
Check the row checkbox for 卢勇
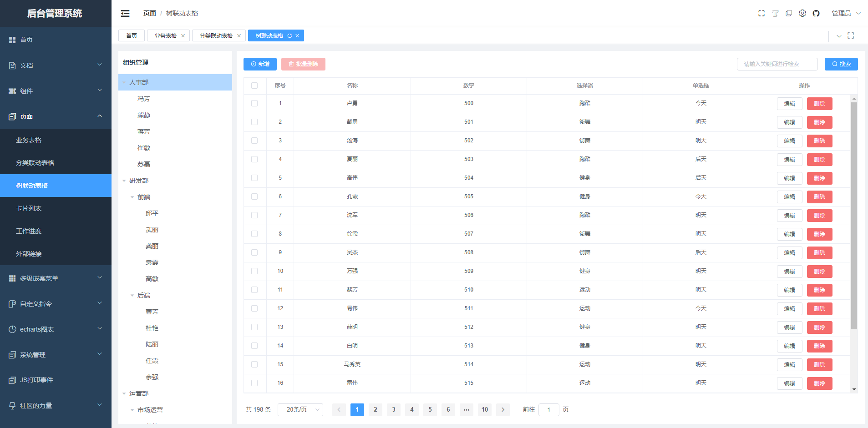(254, 103)
